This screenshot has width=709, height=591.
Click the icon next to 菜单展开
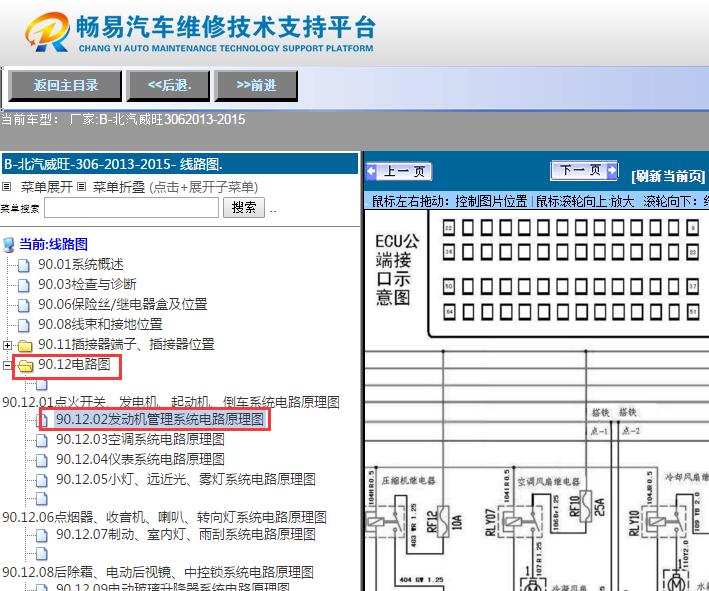coord(6,186)
